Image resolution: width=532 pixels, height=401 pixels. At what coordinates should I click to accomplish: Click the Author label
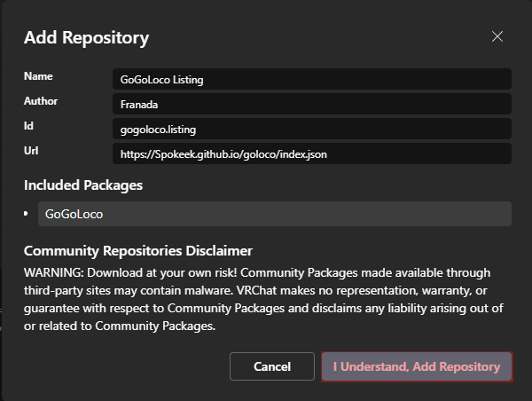click(41, 101)
